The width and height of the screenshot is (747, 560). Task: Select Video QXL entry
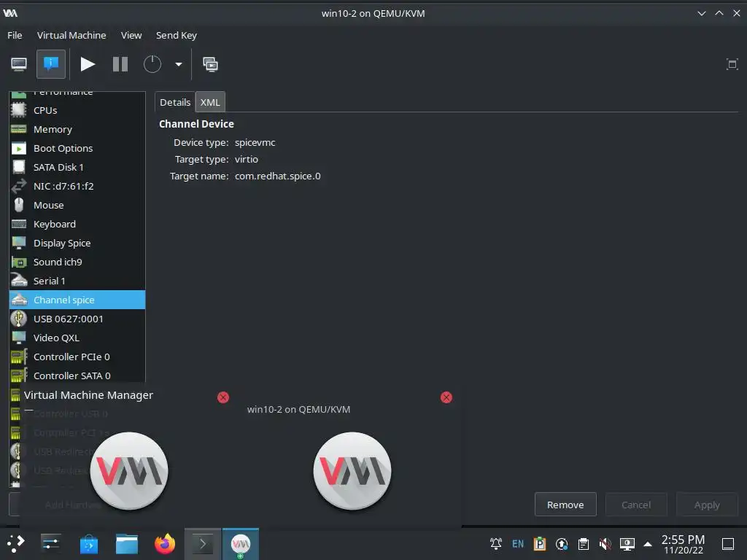[77, 338]
